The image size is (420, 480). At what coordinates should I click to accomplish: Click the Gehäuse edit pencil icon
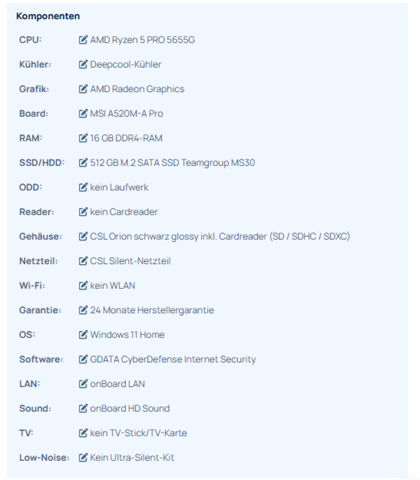pyautogui.click(x=83, y=236)
